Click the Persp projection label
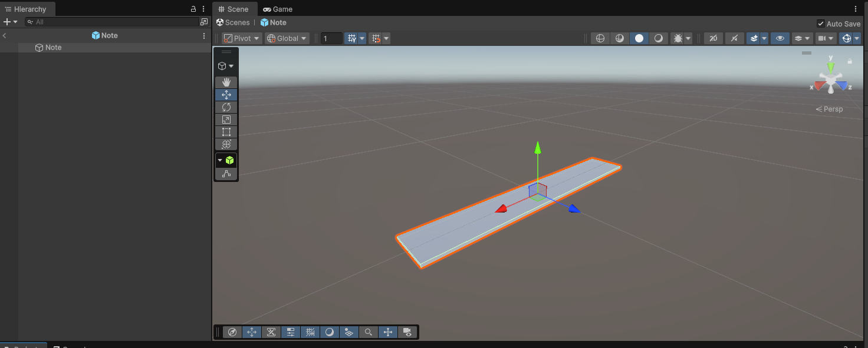This screenshot has height=348, width=868. 829,109
